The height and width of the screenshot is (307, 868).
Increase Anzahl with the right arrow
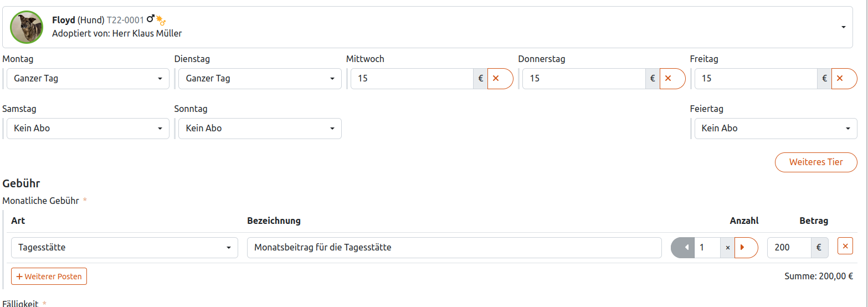pyautogui.click(x=743, y=248)
